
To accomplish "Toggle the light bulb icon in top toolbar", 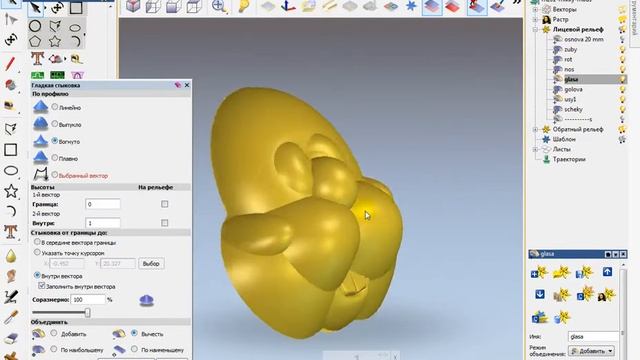I will click(244, 7).
